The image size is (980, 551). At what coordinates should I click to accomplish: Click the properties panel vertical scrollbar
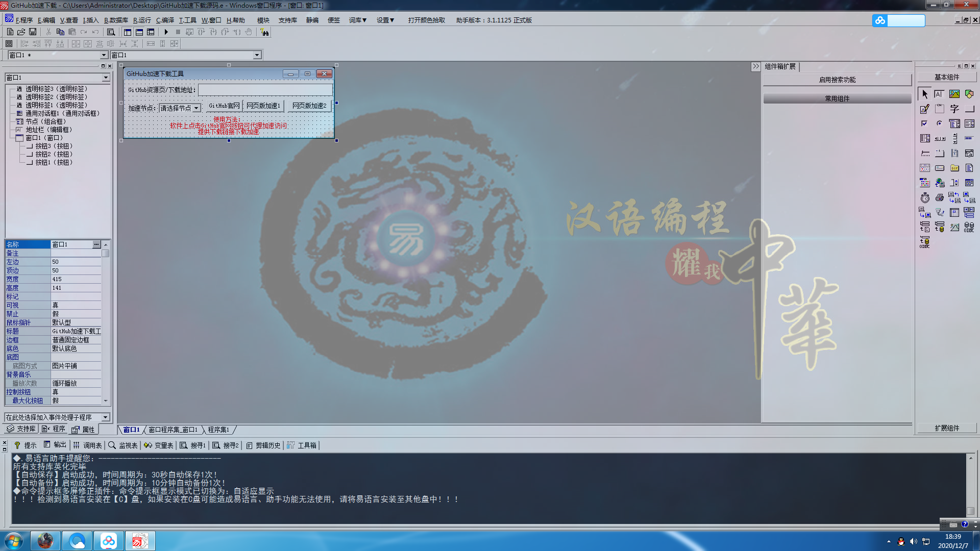click(106, 323)
